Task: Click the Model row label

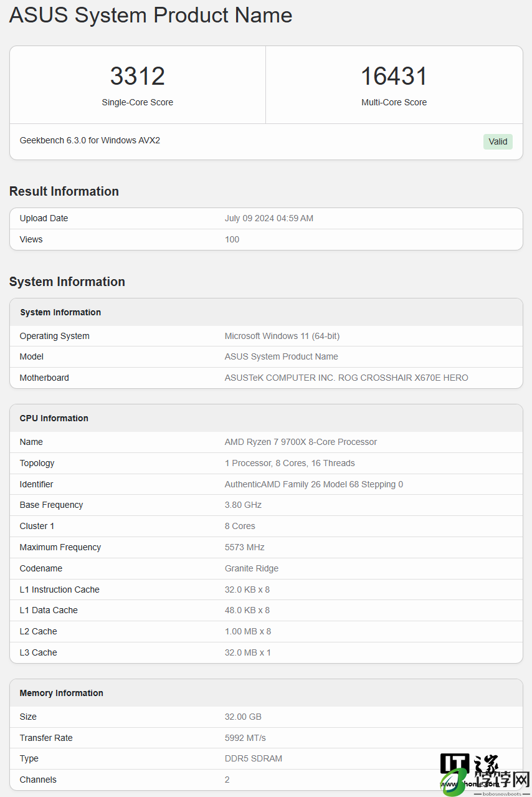Action: pyautogui.click(x=32, y=356)
